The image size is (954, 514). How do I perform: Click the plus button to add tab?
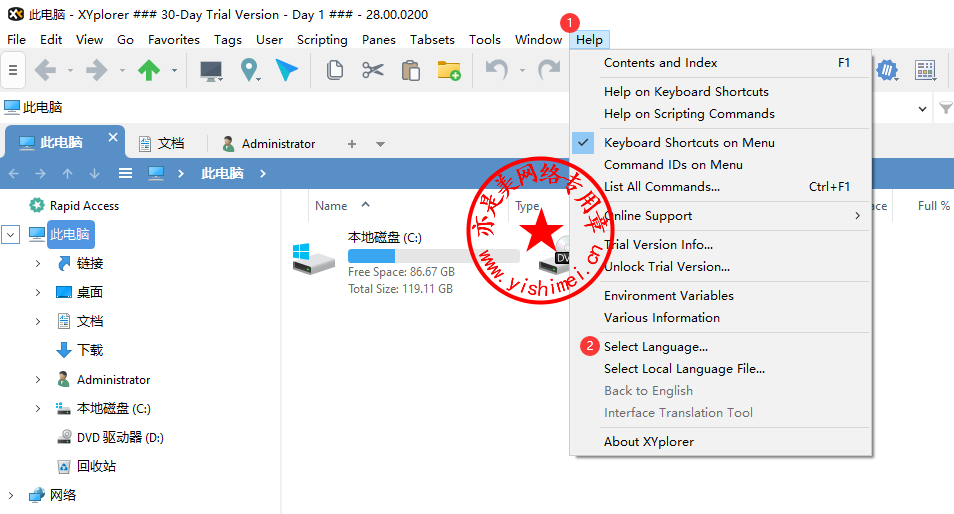click(351, 144)
